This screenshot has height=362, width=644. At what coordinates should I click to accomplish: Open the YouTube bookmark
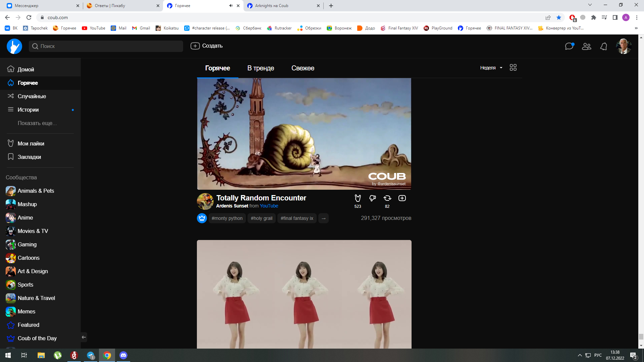pyautogui.click(x=94, y=28)
